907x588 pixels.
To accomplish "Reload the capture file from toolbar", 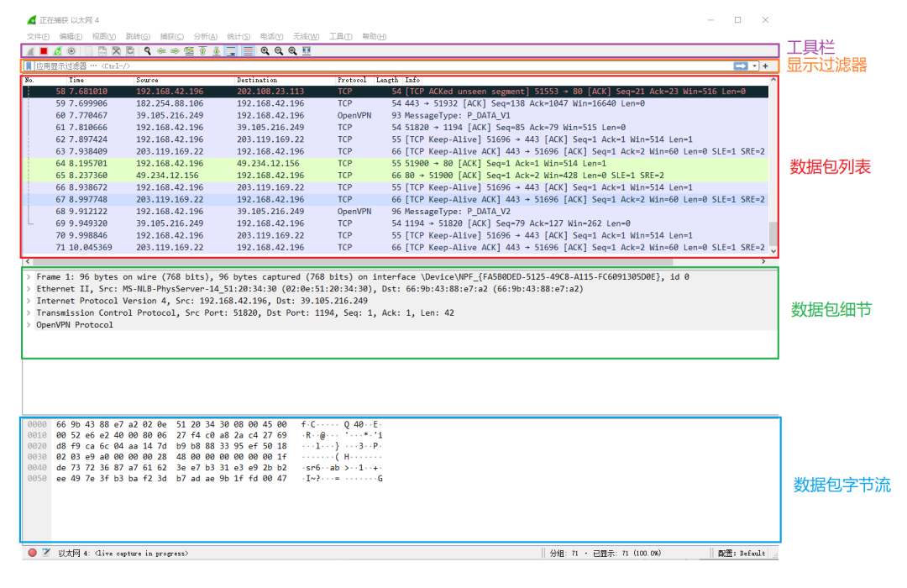I will (130, 51).
